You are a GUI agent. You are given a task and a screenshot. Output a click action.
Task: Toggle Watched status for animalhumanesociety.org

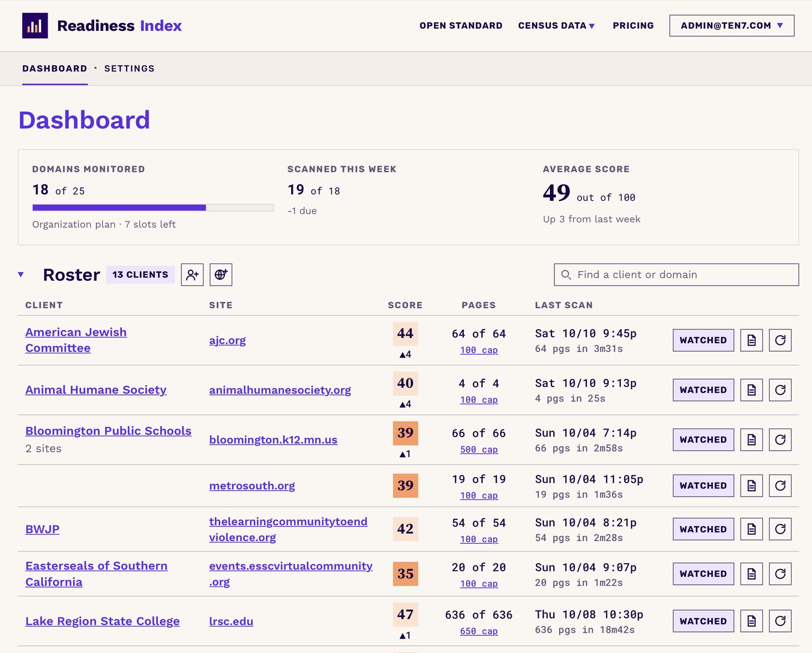point(703,390)
